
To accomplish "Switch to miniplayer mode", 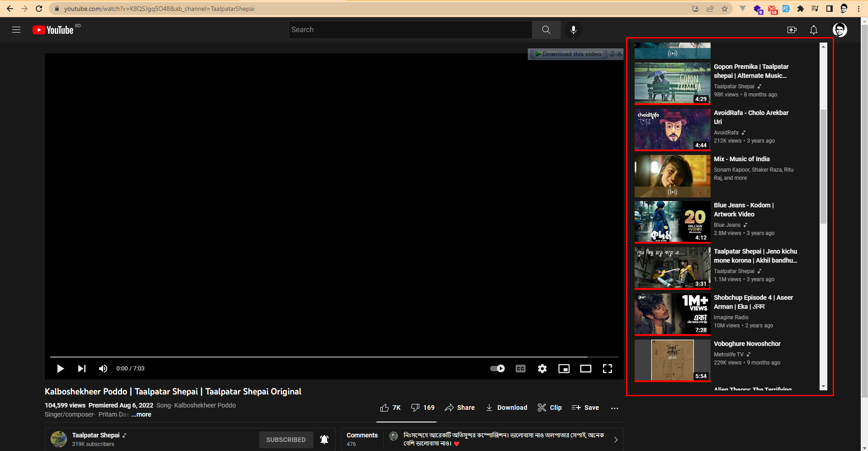I will tap(564, 369).
